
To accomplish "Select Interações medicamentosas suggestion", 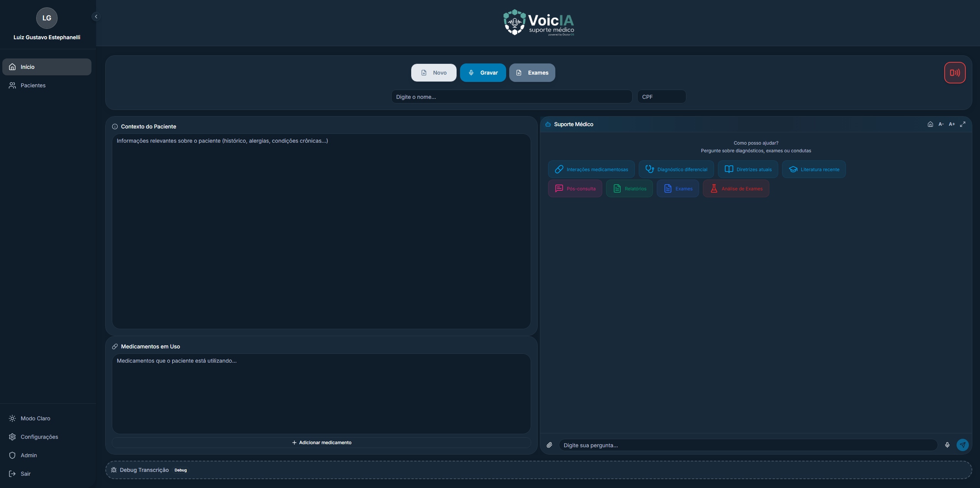I will 591,169.
